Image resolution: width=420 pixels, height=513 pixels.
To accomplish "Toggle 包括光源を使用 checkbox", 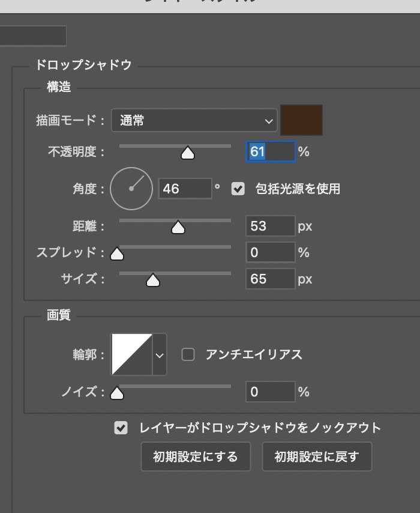I will 238,189.
